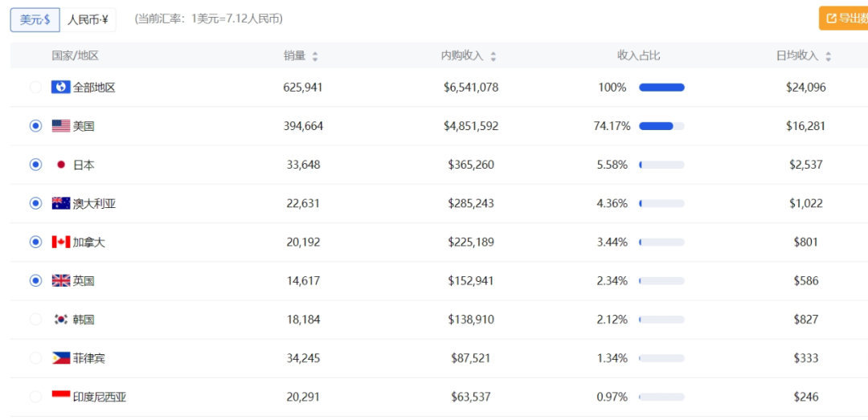Switch to 人民币·¥ currency tab
Screen dimensions: 868x420
pos(88,20)
